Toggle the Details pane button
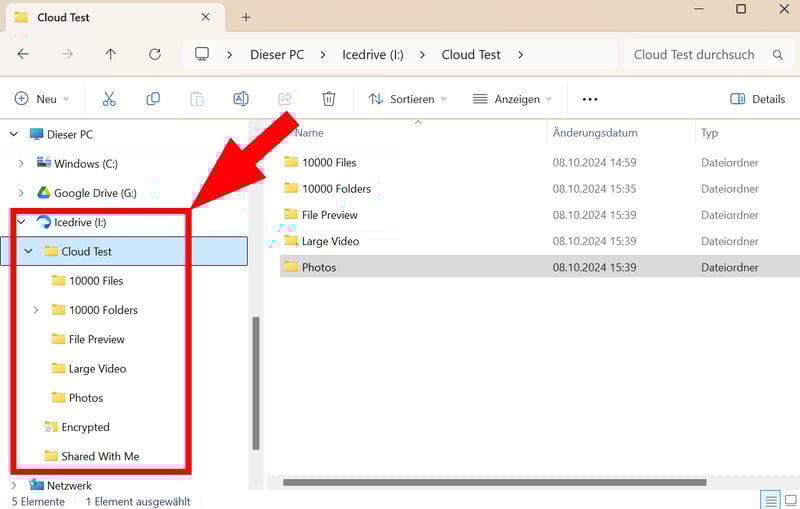The width and height of the screenshot is (800, 509). 757,99
